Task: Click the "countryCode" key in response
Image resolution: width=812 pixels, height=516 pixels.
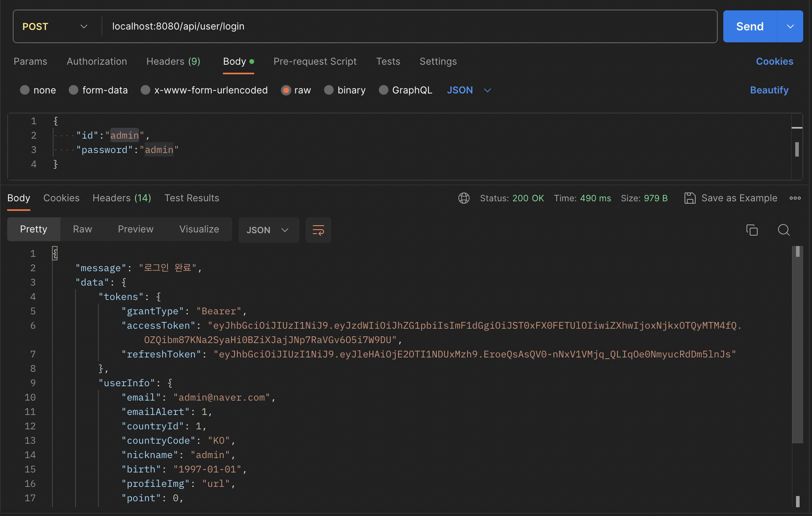Action: pos(158,441)
